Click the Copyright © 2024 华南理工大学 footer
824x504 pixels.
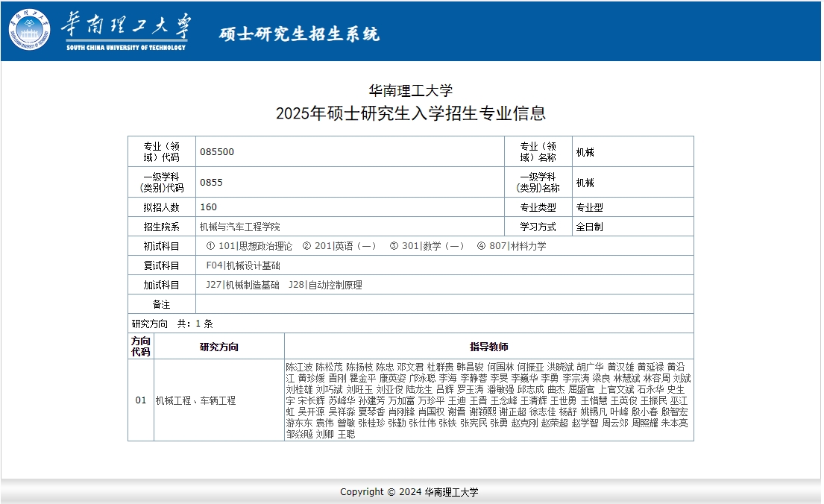tap(409, 492)
